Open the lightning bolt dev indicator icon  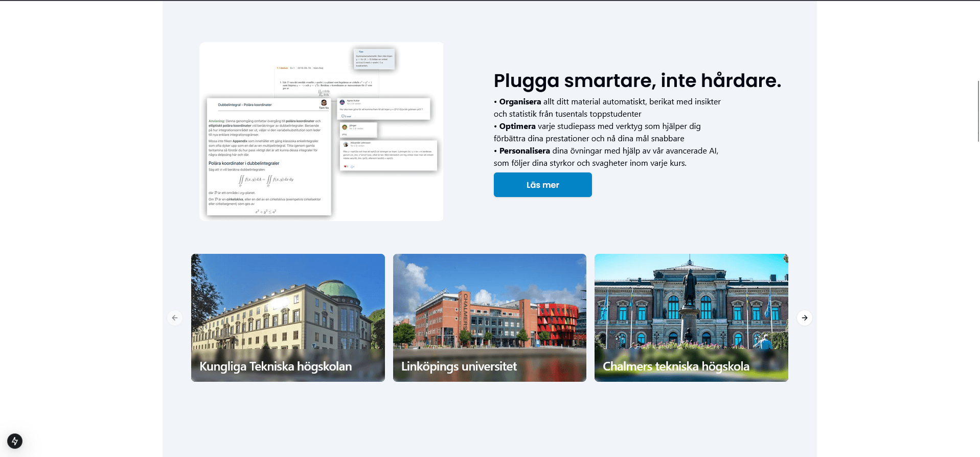click(x=15, y=441)
